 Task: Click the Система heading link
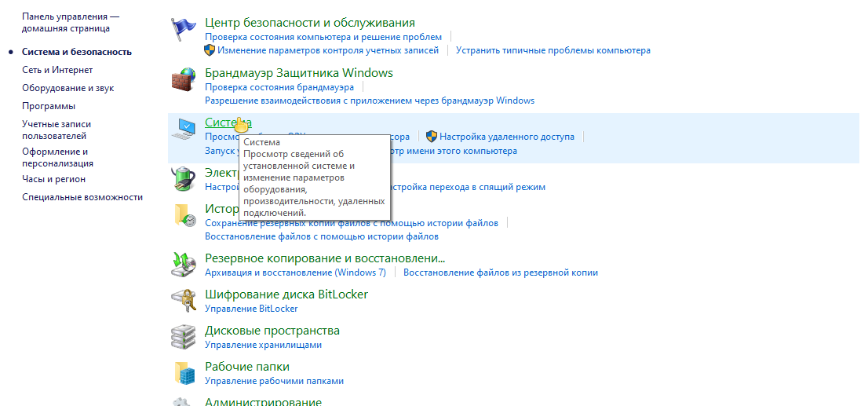228,123
